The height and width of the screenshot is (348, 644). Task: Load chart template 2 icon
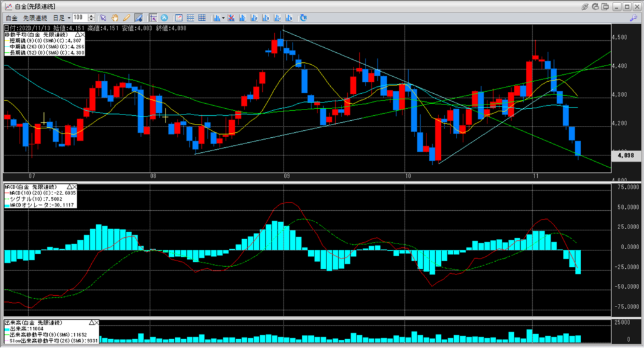point(254,18)
